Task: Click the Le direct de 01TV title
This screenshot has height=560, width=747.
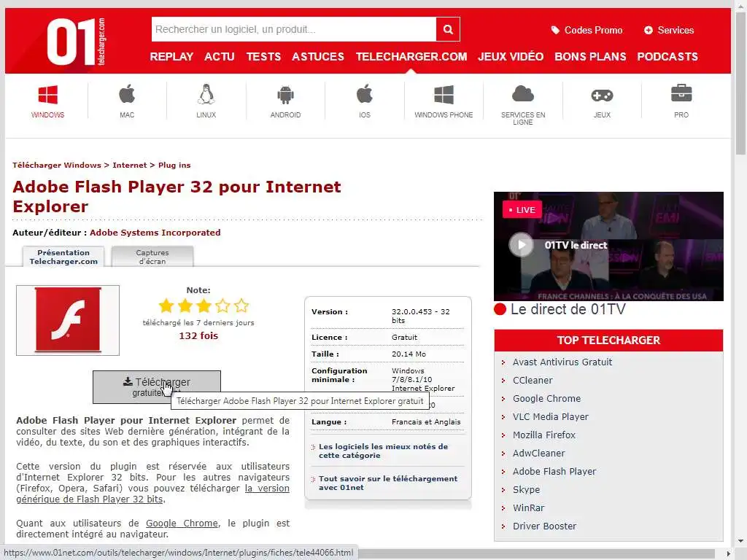Action: click(x=568, y=309)
